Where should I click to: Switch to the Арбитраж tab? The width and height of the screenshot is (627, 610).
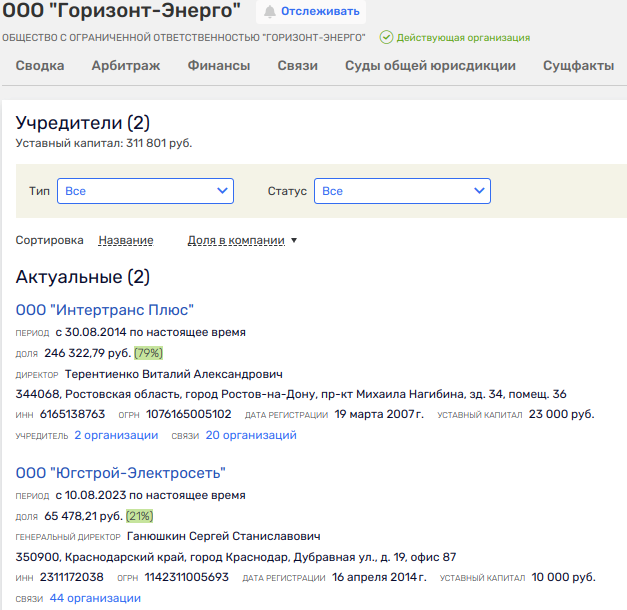[x=126, y=66]
